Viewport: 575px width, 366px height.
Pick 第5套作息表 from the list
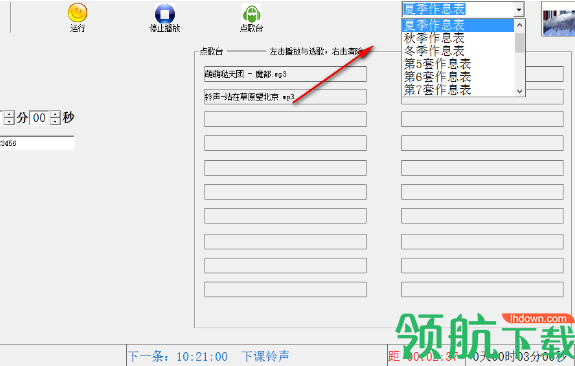coord(458,64)
